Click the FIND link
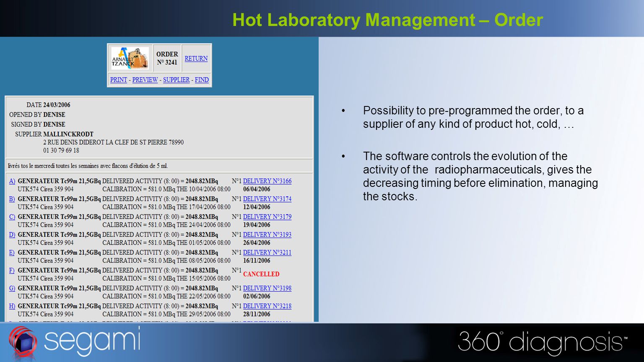The image size is (644, 362). click(x=202, y=80)
